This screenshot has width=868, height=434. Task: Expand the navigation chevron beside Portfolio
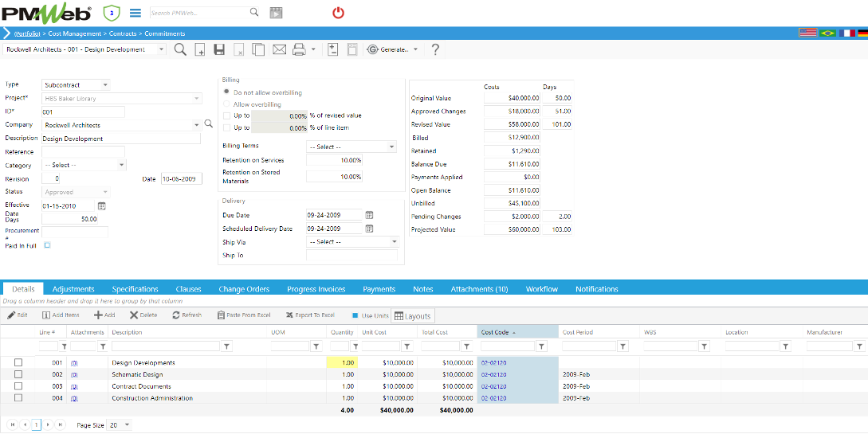(x=6, y=33)
